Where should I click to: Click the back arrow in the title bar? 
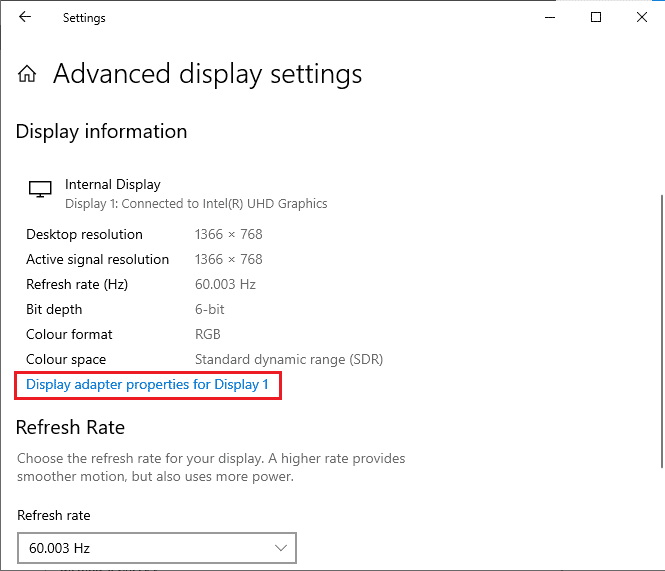pos(25,17)
